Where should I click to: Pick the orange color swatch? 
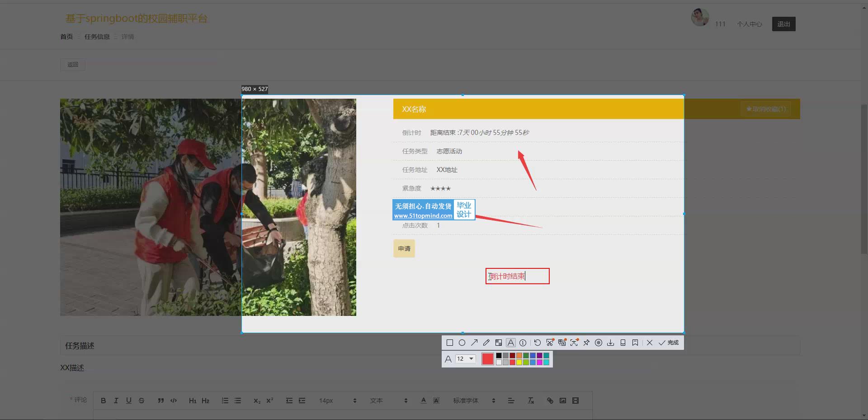519,356
